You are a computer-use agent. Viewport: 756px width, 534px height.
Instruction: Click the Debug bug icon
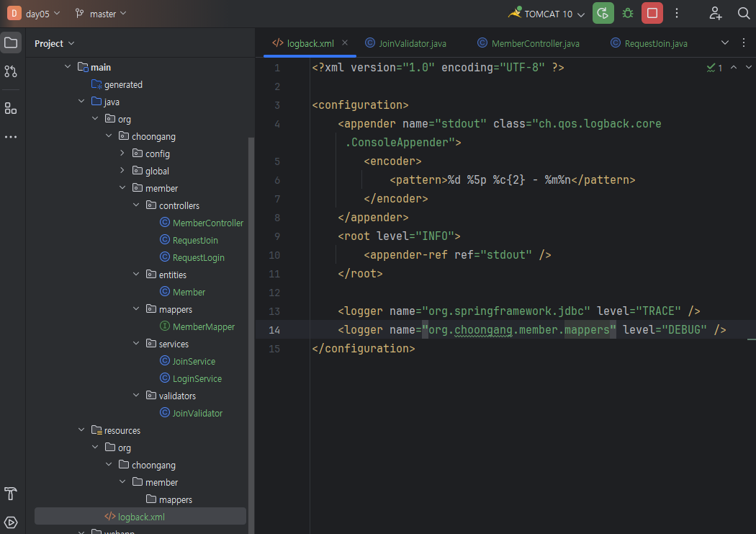628,13
